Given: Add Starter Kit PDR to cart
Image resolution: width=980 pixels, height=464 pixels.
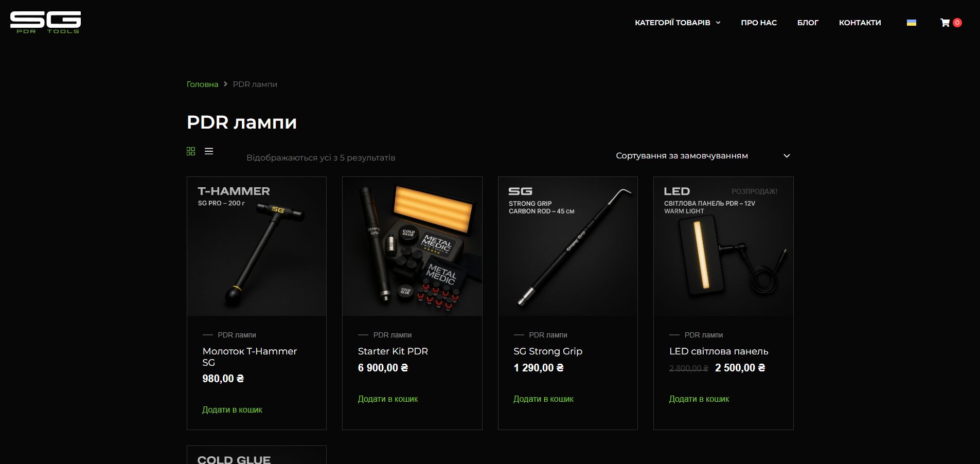Looking at the screenshot, I should coord(388,399).
